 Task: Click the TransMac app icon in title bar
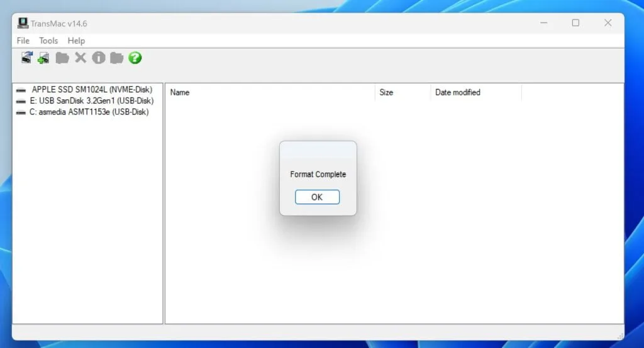23,23
